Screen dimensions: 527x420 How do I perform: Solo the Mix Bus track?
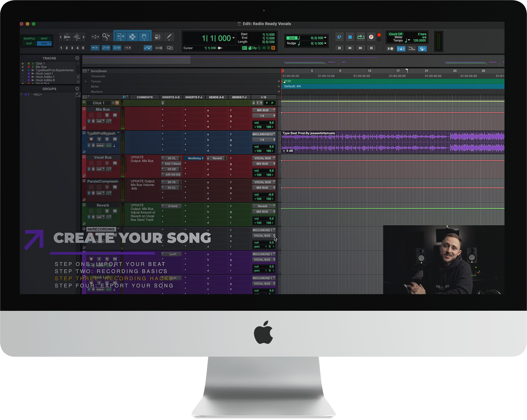tap(107, 115)
